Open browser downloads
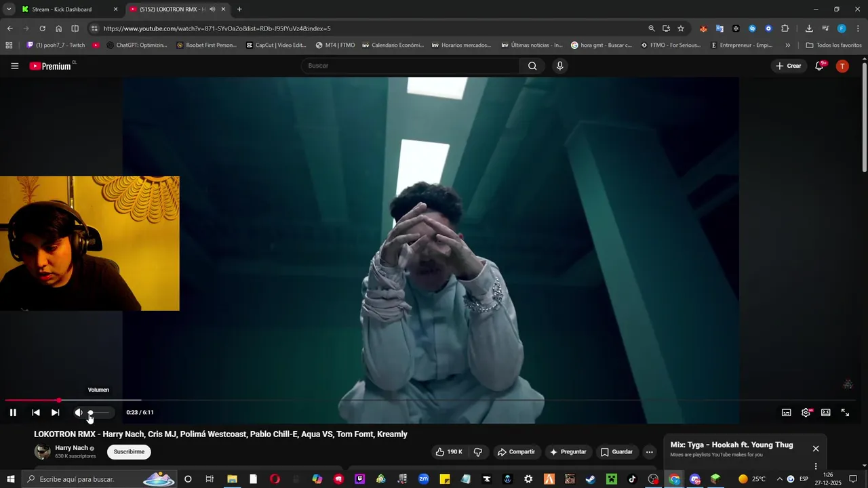 (809, 28)
